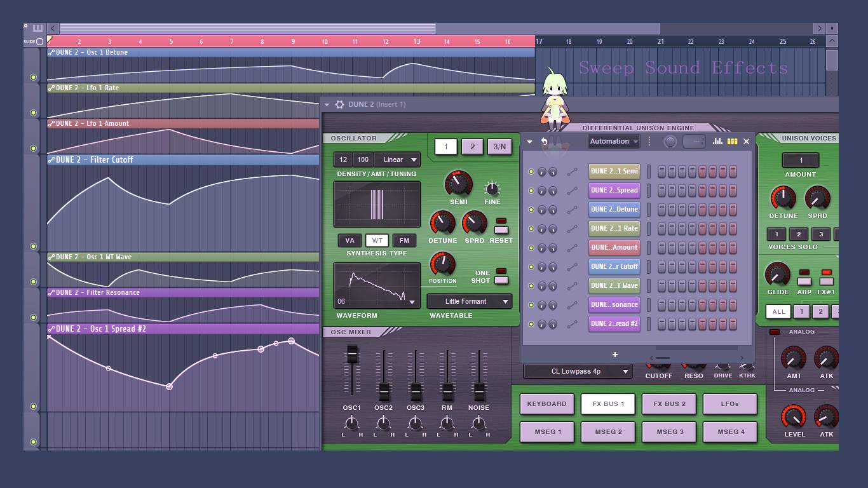Select ALL unison voices button
868x488 pixels.
pyautogui.click(x=778, y=312)
